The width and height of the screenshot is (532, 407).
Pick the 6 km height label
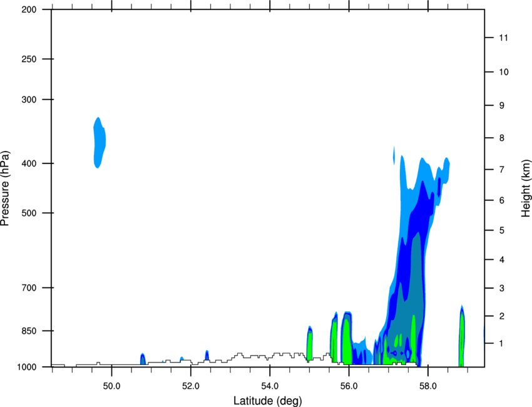point(502,200)
